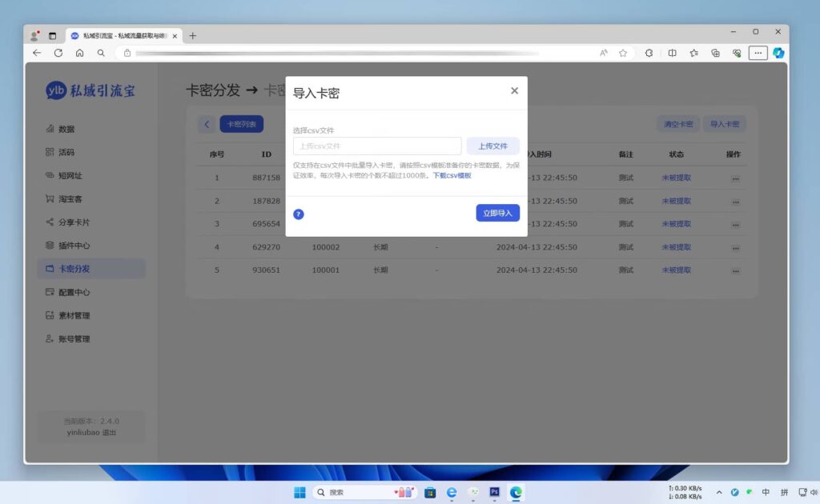Click the help question mark in dialog

point(298,214)
